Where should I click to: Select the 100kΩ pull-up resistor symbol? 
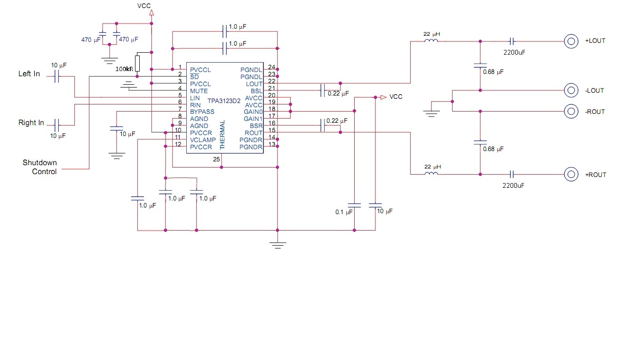point(137,63)
